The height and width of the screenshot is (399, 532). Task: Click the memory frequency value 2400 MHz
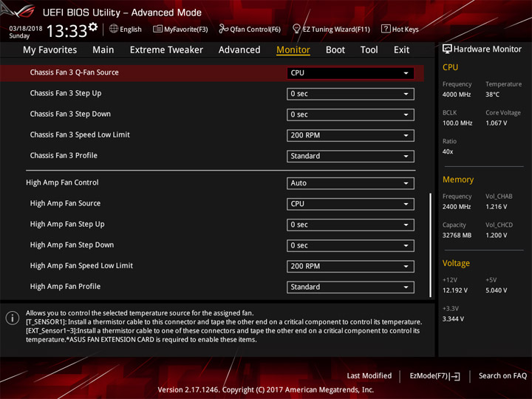457,207
